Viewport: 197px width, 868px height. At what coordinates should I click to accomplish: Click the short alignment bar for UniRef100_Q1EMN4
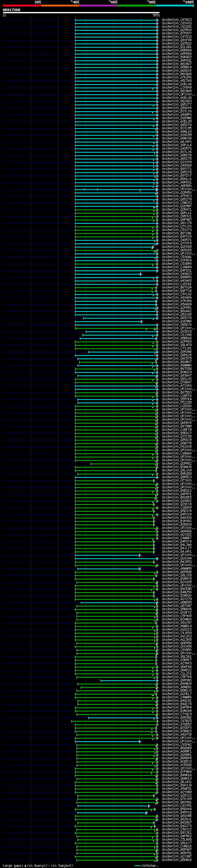tap(109, 321)
